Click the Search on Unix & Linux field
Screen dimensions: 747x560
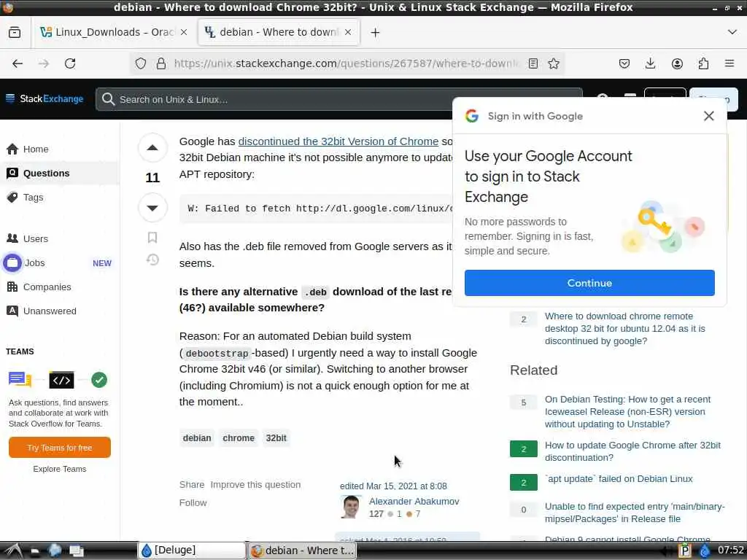pyautogui.click(x=338, y=99)
